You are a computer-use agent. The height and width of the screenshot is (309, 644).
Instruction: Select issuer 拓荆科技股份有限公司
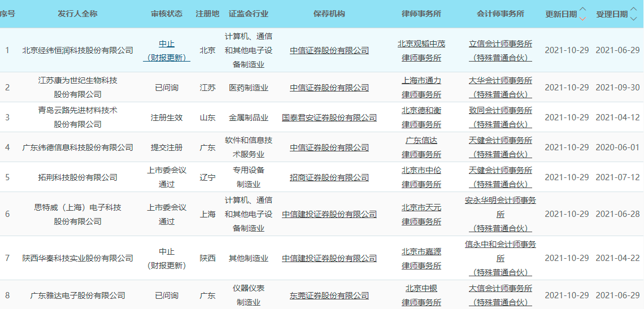pos(77,177)
